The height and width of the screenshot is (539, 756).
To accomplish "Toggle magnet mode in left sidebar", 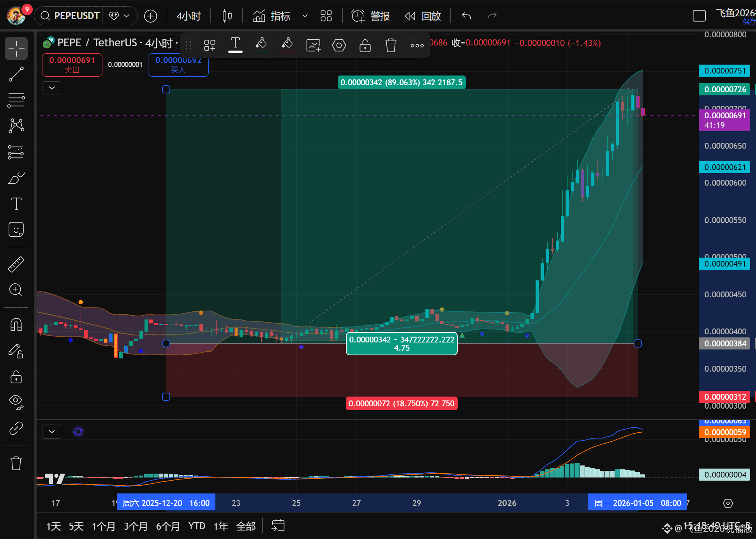I will click(x=16, y=325).
